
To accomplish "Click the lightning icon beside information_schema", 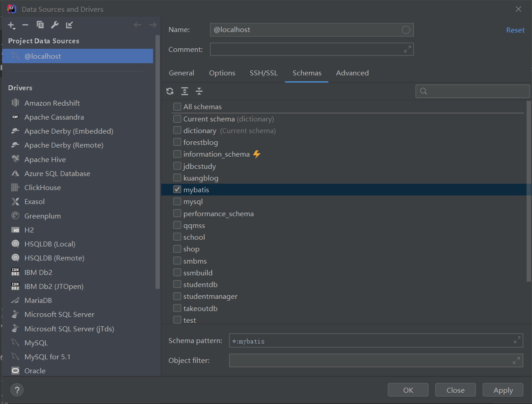I will (x=257, y=154).
